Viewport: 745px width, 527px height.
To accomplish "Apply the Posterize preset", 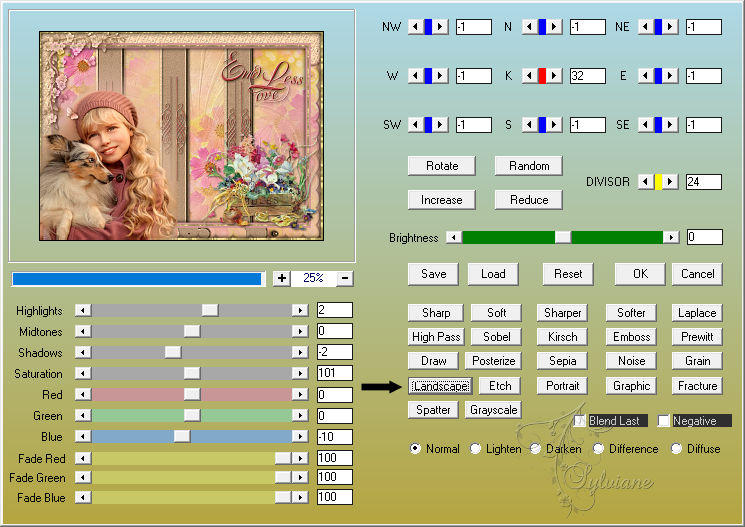I will (493, 361).
